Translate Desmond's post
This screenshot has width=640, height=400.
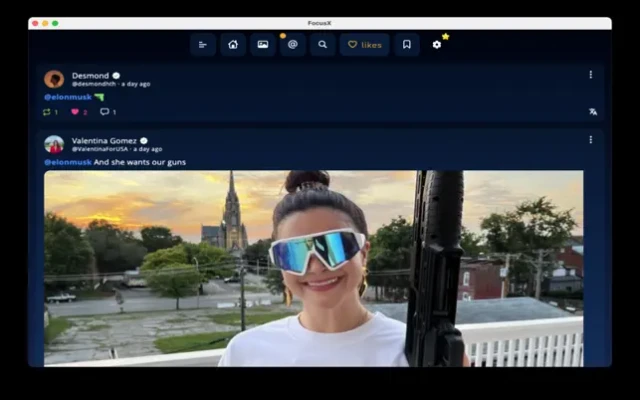(x=592, y=112)
